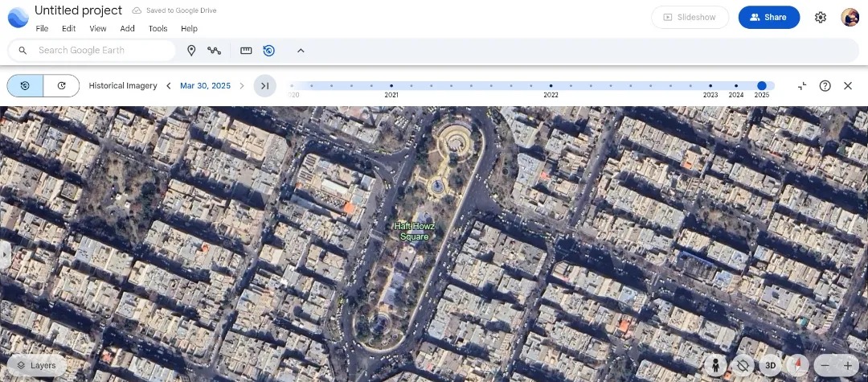Go to previous imagery date
This screenshot has width=868, height=382.
click(x=168, y=86)
